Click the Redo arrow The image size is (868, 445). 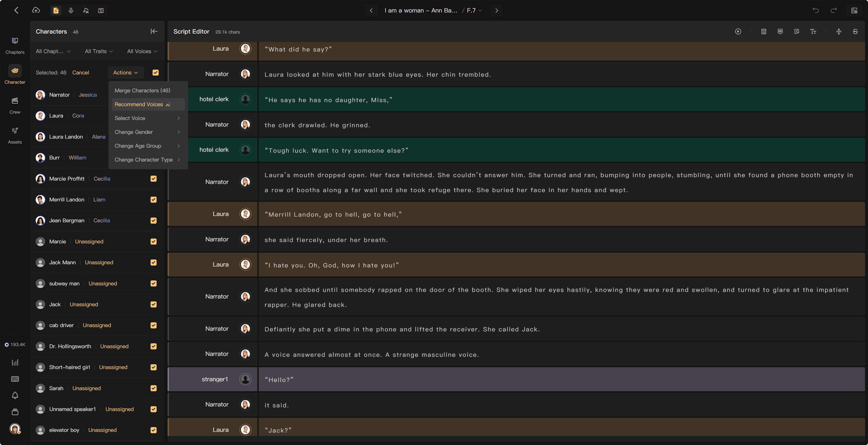tap(833, 10)
